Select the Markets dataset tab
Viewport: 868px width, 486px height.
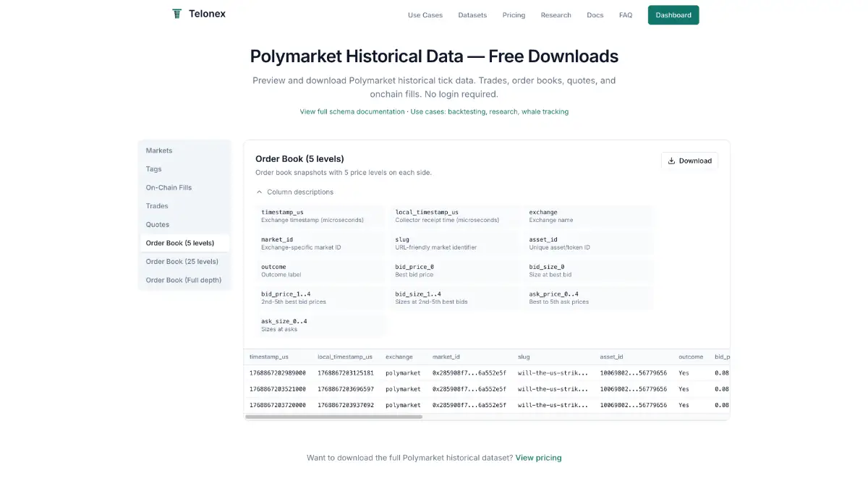[159, 150]
